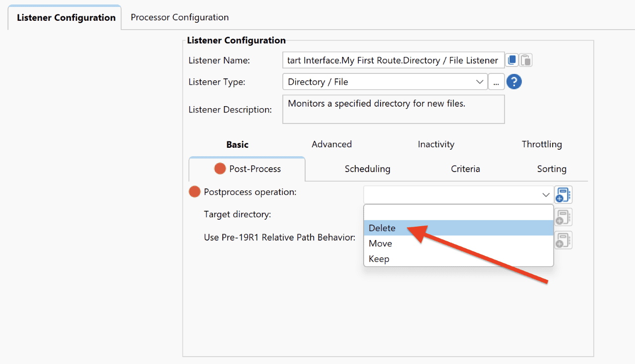635x364 pixels.
Task: Select the Target directory label
Action: [x=237, y=215]
